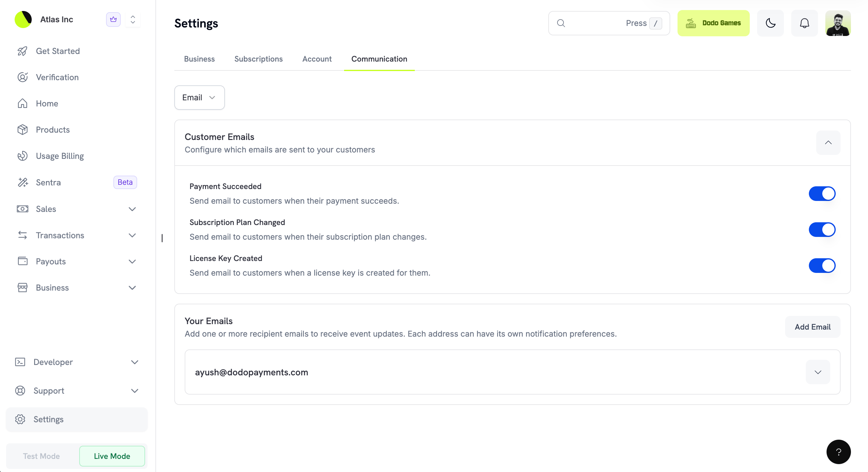
Task: Toggle the License Key Created email switch
Action: click(x=822, y=266)
